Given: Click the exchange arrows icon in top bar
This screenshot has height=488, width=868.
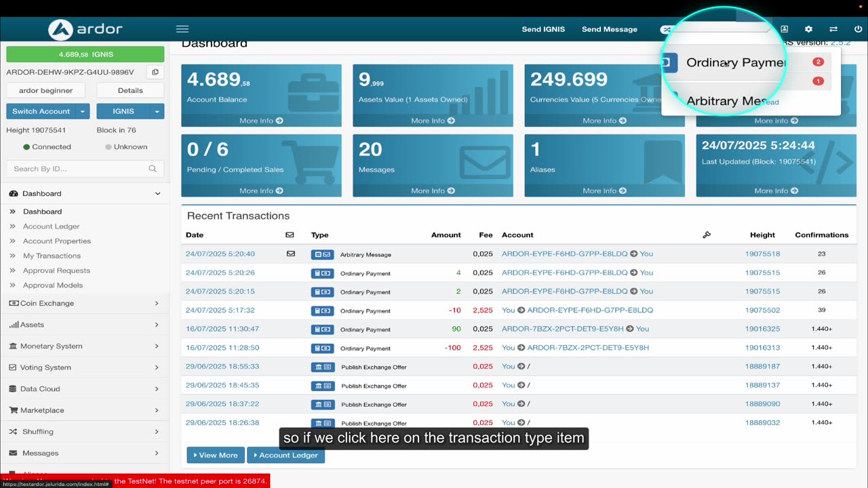Looking at the screenshot, I should 833,29.
